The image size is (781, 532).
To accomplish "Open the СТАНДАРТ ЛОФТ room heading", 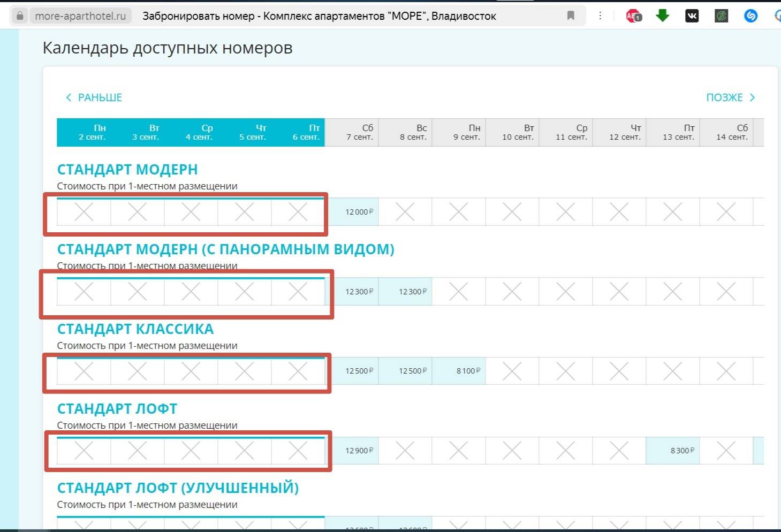I will pos(117,409).
